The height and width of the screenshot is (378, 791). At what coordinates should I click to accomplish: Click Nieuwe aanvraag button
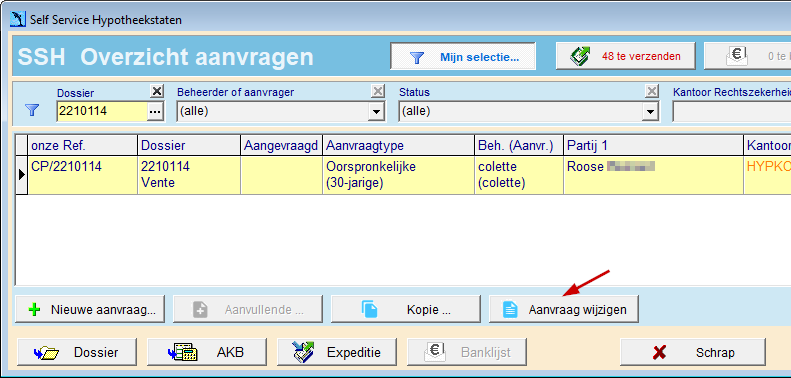pos(90,309)
